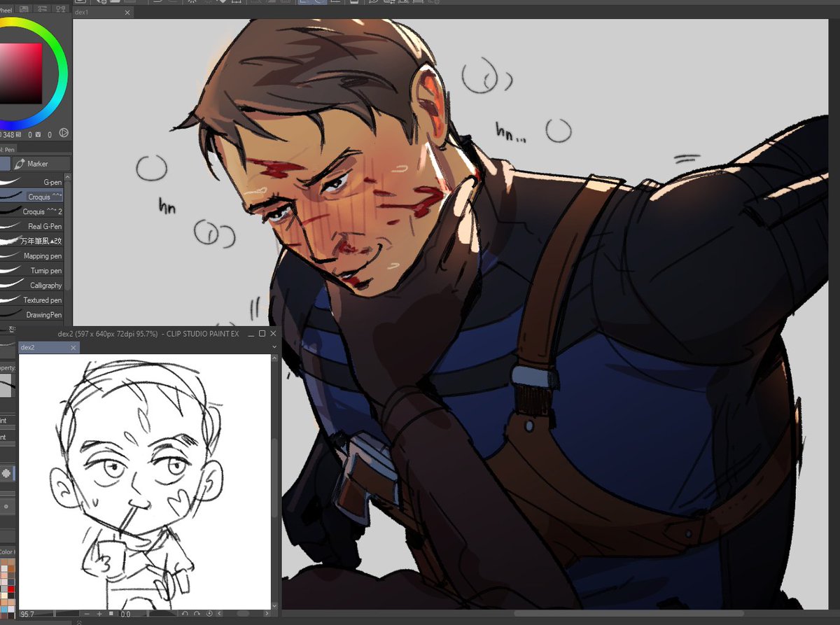Pick a shade in the color wheel square

tap(21, 73)
